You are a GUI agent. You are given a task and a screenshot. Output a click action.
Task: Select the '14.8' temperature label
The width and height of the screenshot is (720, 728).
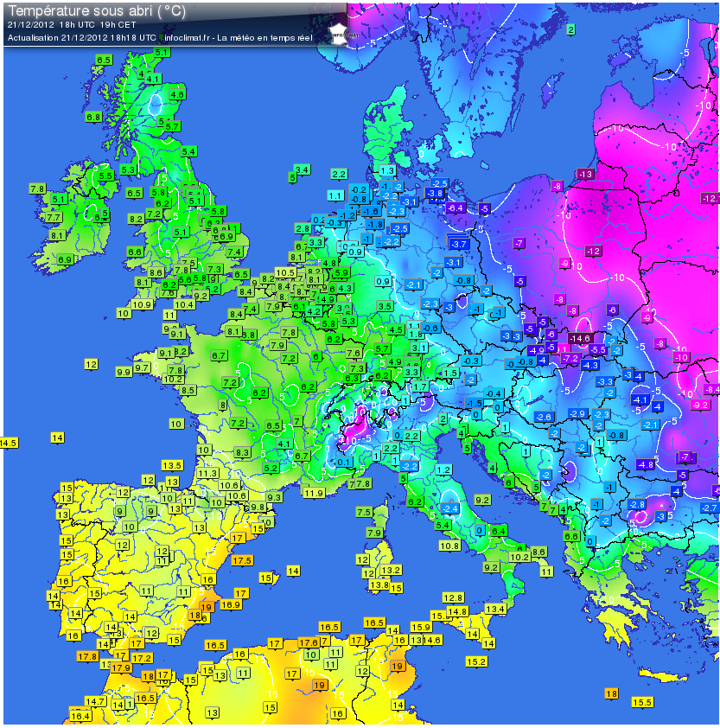tap(457, 611)
